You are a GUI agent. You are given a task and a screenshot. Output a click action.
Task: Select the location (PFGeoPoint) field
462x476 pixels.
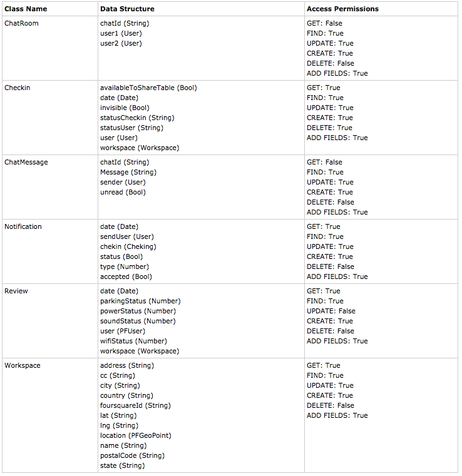pyautogui.click(x=136, y=435)
